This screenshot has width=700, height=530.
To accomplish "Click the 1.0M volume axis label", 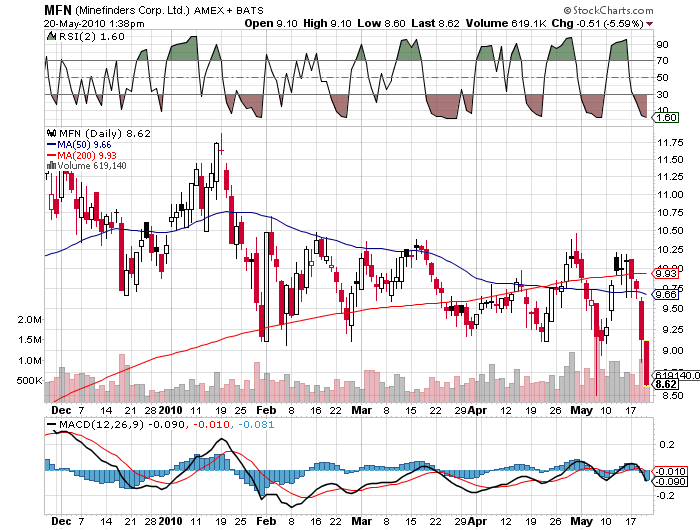I will pos(30,361).
